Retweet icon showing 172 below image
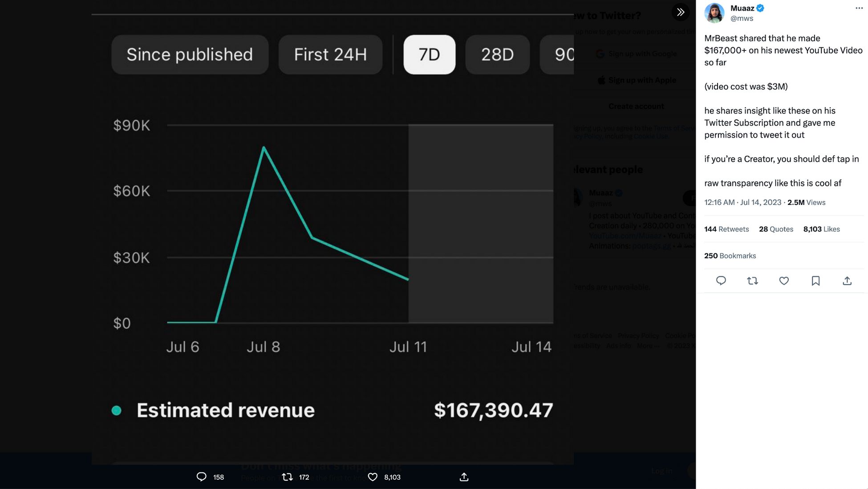Viewport: 868px width, 489px height. coord(288,477)
